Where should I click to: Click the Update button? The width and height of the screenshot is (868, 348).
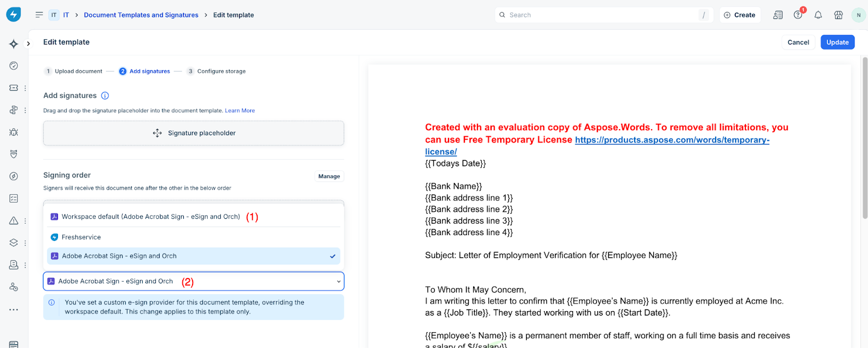837,42
